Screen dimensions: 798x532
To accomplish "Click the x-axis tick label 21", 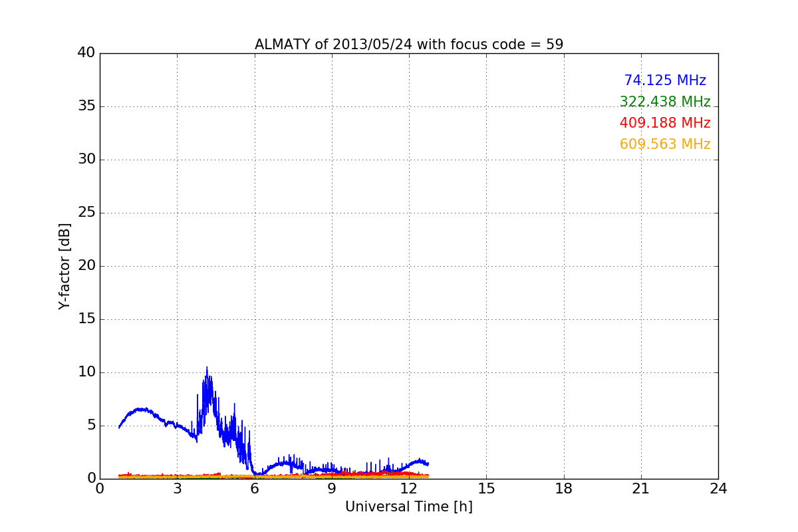I will [x=641, y=489].
